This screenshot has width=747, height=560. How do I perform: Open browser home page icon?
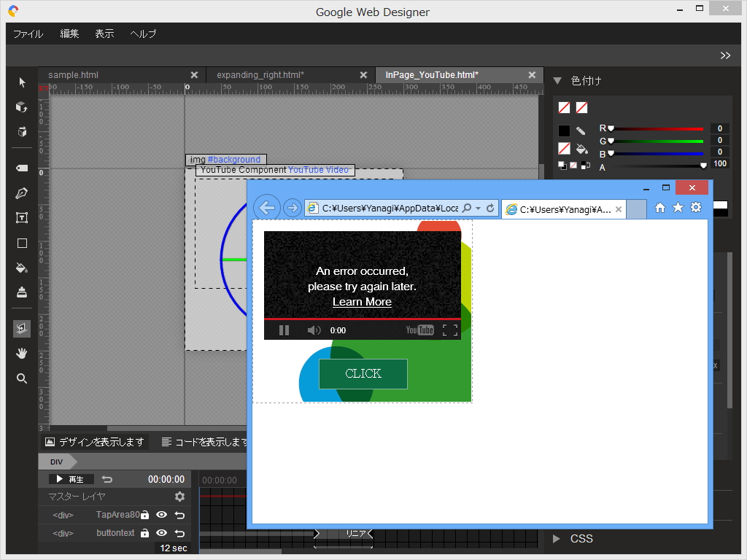[659, 208]
